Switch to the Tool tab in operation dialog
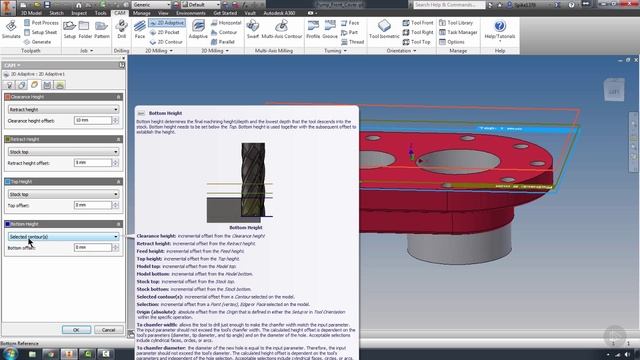 (x=9, y=85)
